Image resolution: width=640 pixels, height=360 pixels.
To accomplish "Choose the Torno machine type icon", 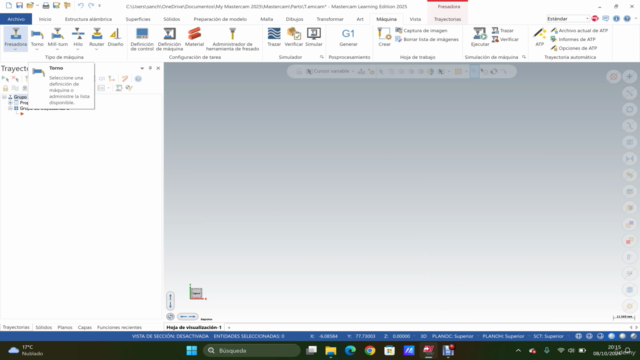I will (37, 34).
